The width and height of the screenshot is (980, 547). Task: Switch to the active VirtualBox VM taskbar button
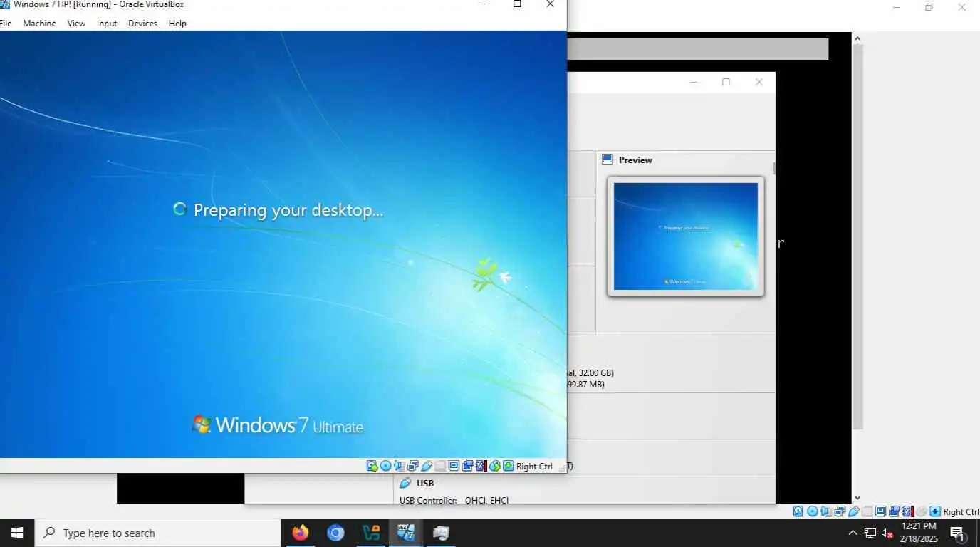click(x=406, y=533)
